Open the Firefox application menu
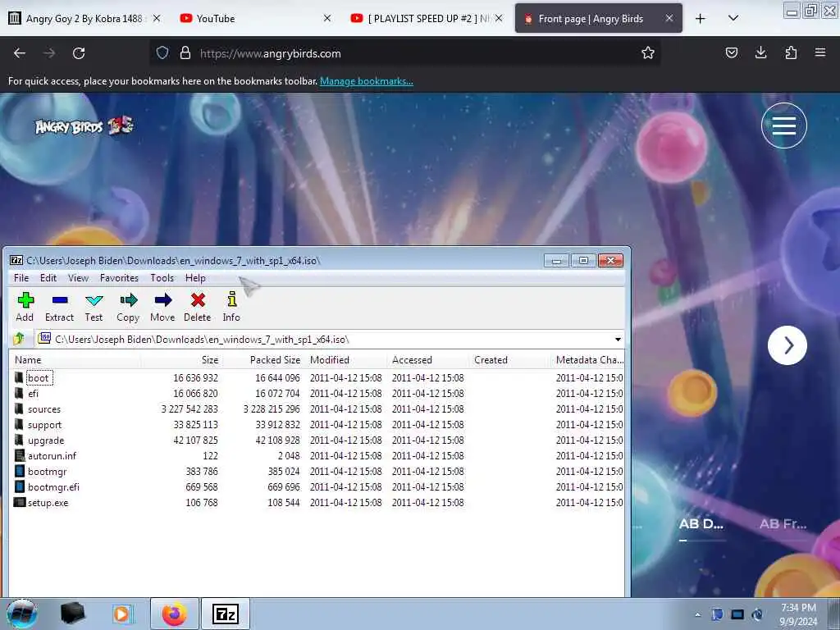Screen dimensions: 840x630 820,52
